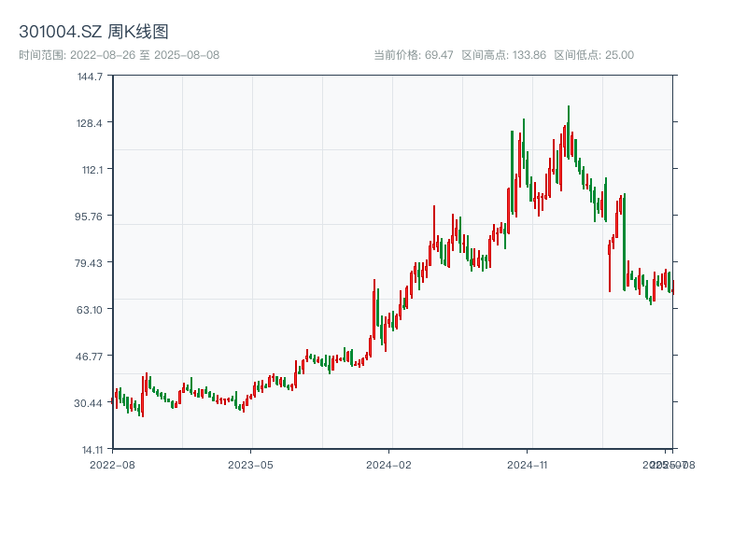
Task: Click the 当前价格: 69.47 label
Action: (x=414, y=55)
